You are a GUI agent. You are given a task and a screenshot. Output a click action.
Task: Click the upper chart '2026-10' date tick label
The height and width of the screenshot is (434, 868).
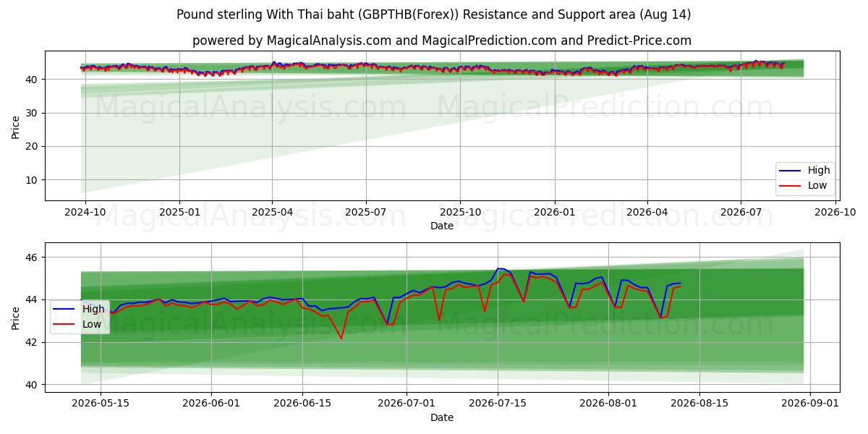tap(835, 213)
